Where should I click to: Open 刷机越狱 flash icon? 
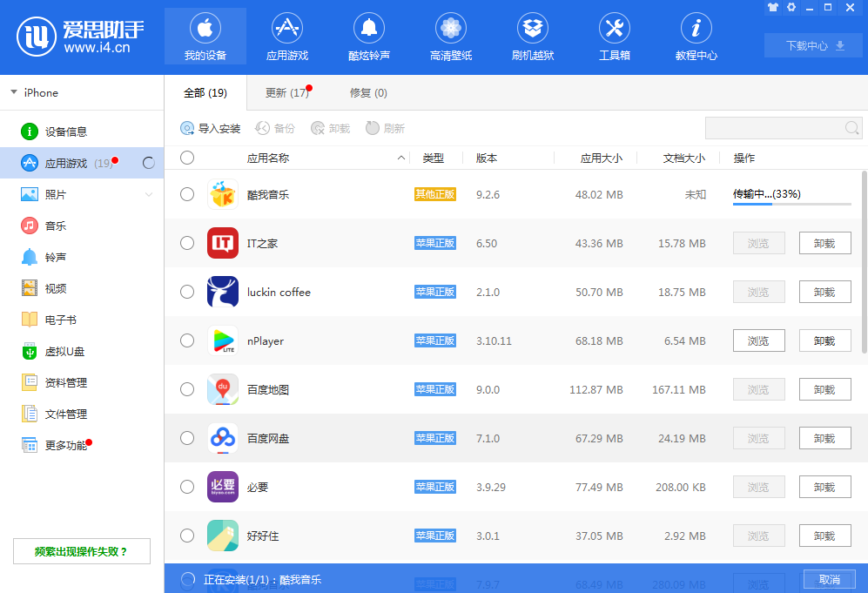coord(533,28)
